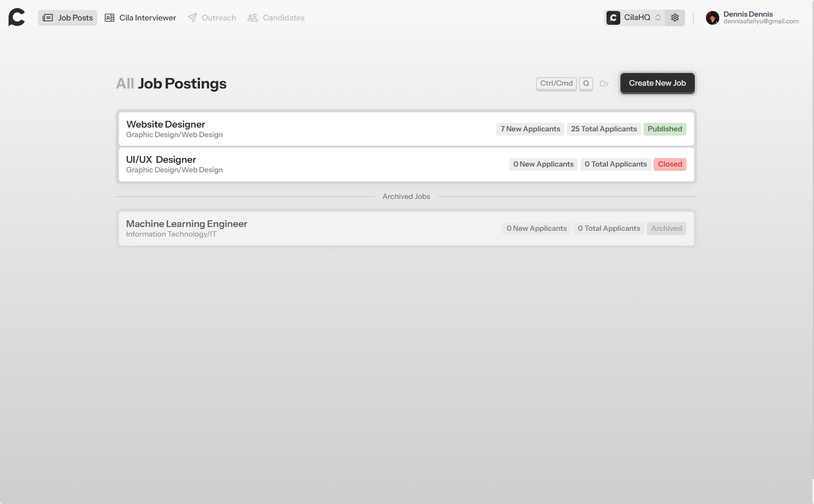The height and width of the screenshot is (504, 814).
Task: Click the 7 New Applicants badge
Action: (x=530, y=129)
